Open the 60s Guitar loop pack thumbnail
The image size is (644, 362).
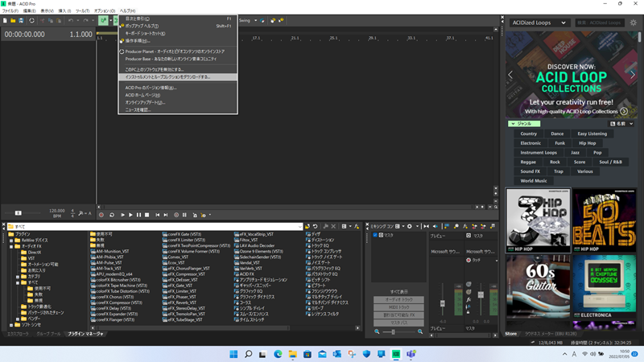[538, 286]
